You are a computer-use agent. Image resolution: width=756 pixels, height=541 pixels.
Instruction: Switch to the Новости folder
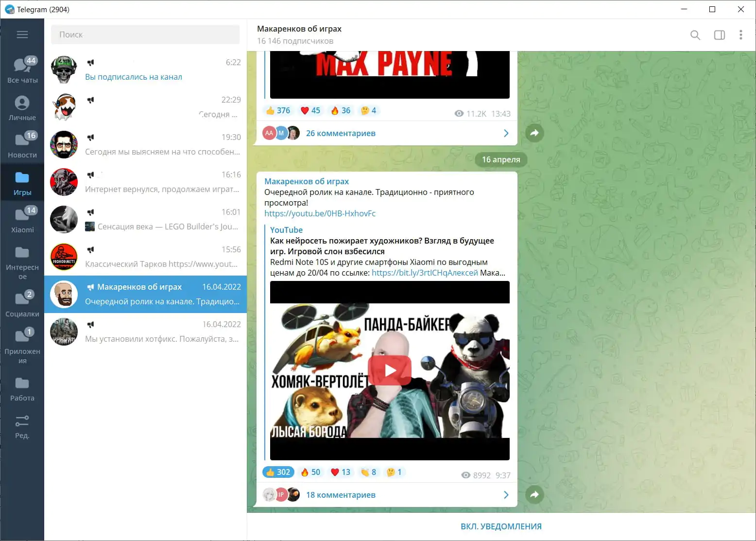[22, 145]
